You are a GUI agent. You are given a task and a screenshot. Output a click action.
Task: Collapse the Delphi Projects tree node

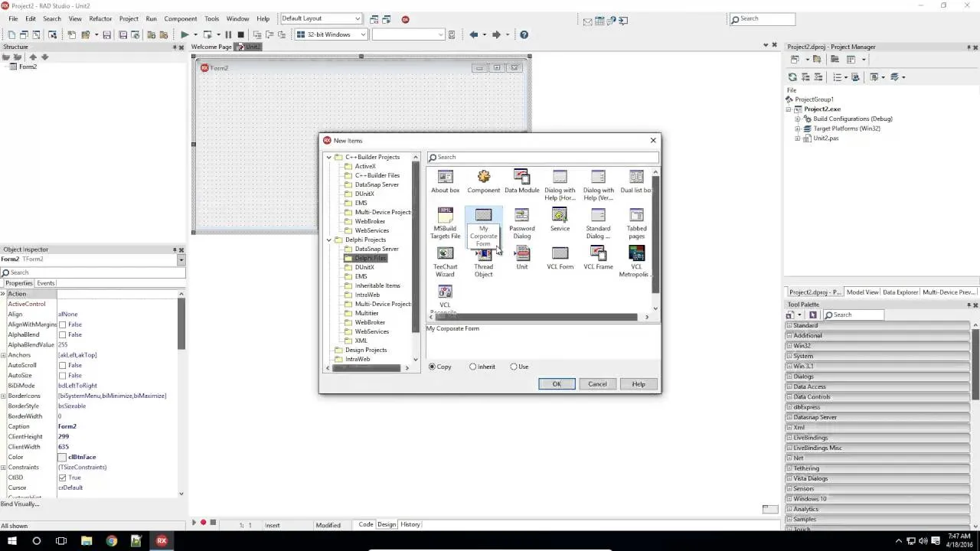328,240
